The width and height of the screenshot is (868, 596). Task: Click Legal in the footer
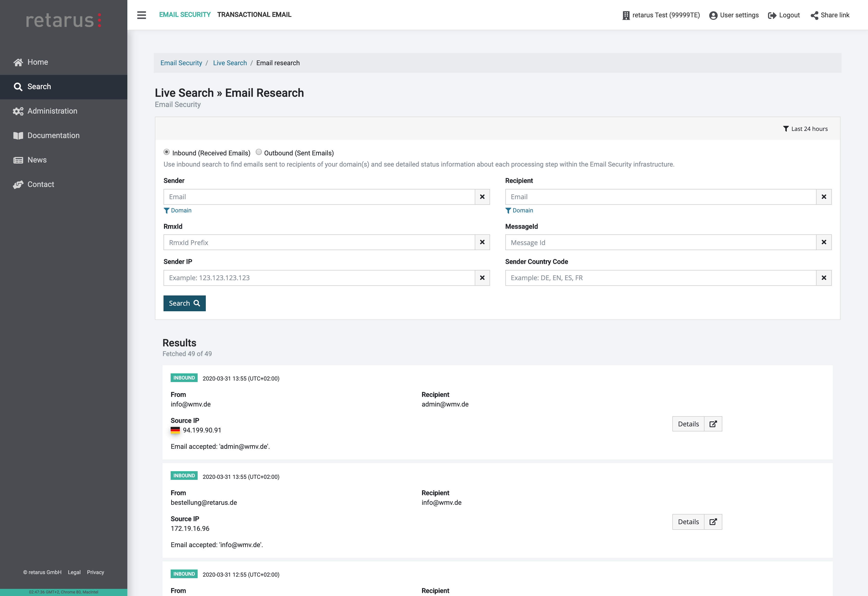(x=74, y=572)
